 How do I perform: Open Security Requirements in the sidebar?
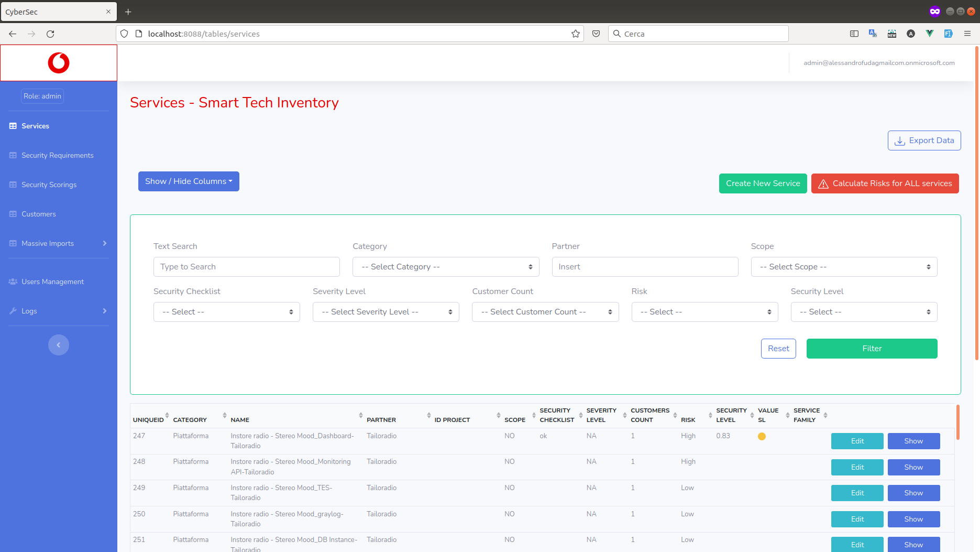[x=57, y=155]
